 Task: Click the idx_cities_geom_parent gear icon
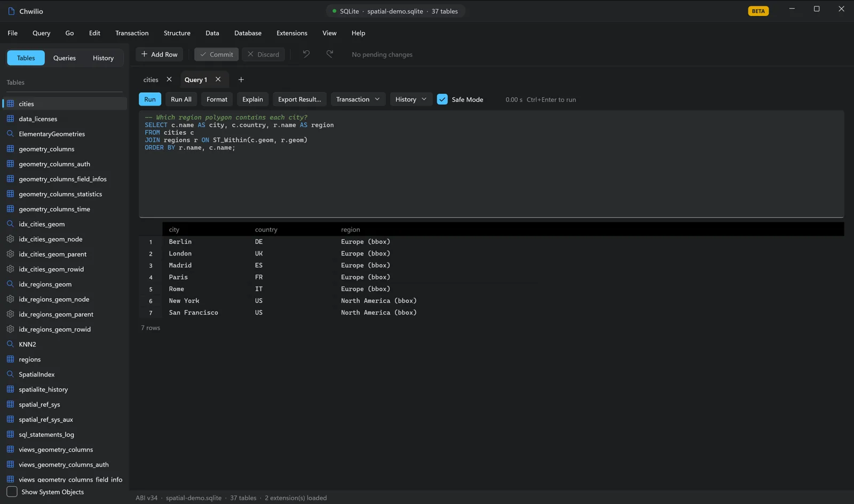[10, 254]
